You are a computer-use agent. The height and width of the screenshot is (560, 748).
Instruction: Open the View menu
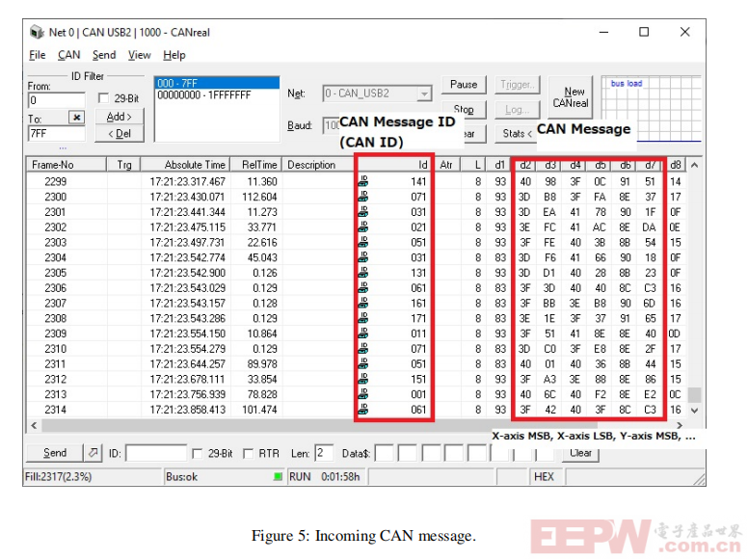point(140,55)
